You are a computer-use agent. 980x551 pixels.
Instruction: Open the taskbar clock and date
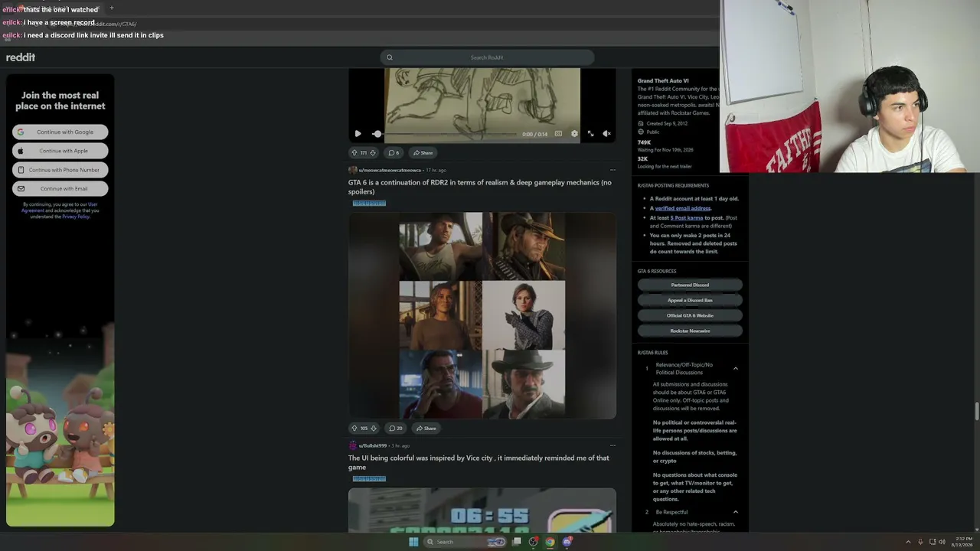pyautogui.click(x=963, y=542)
